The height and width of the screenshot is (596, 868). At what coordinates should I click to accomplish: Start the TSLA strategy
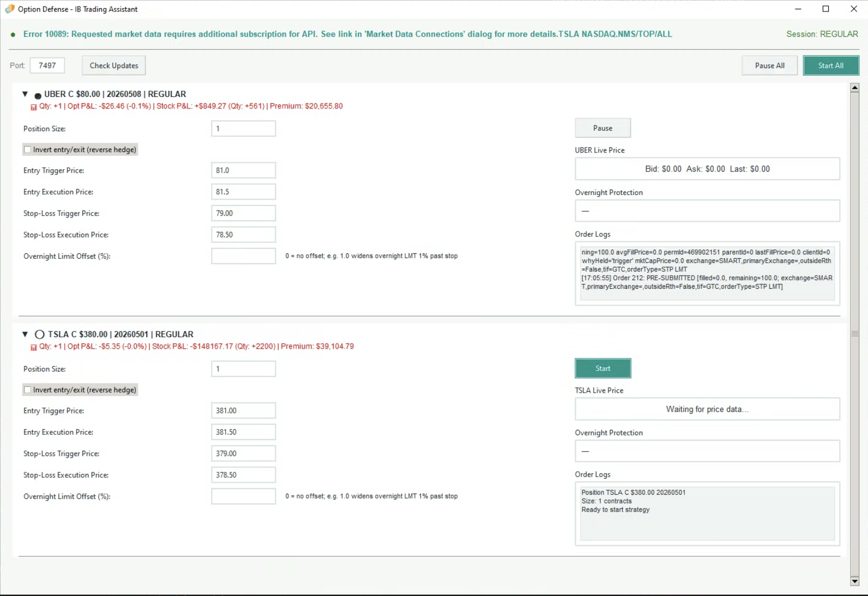[x=602, y=368]
